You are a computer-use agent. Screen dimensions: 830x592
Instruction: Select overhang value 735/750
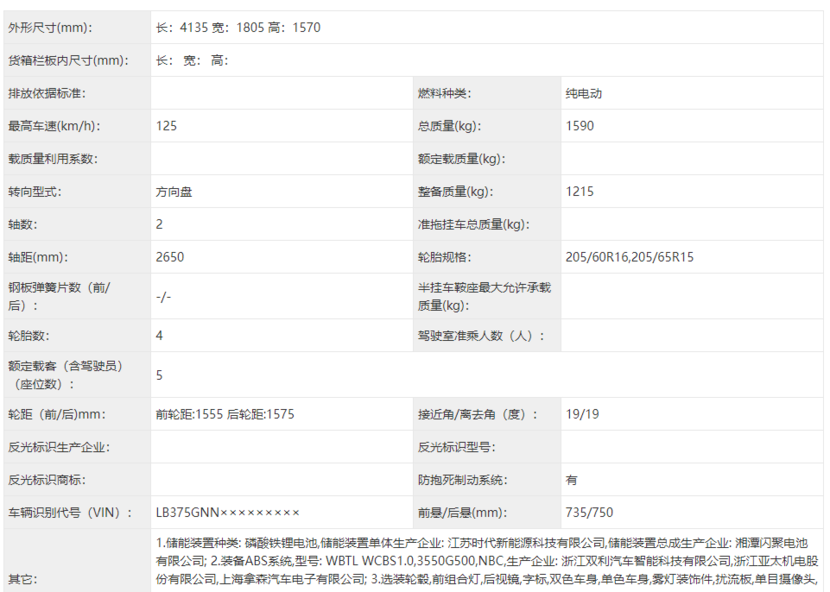coord(589,513)
